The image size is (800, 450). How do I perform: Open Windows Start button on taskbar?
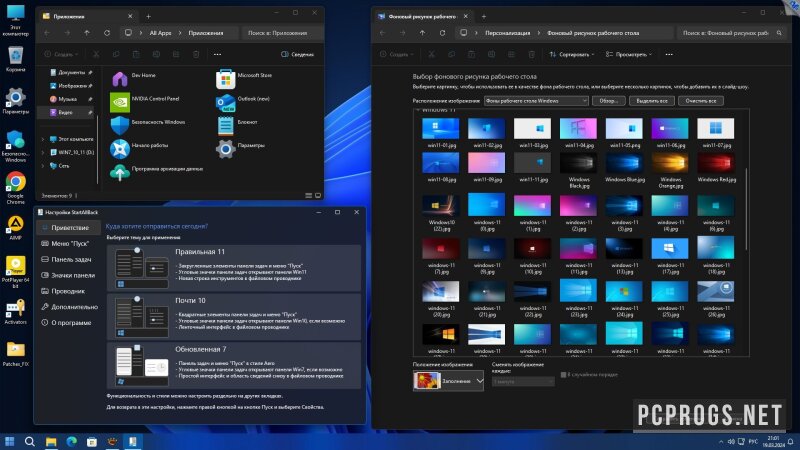[x=9, y=441]
